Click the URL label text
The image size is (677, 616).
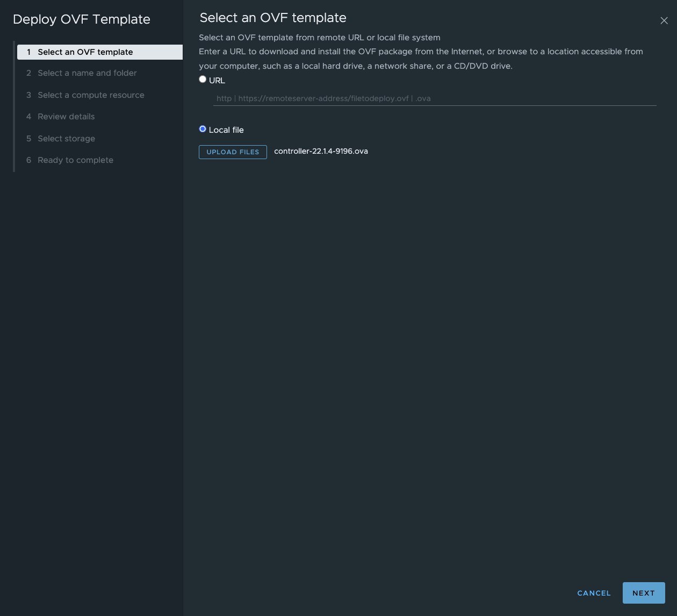tap(217, 80)
